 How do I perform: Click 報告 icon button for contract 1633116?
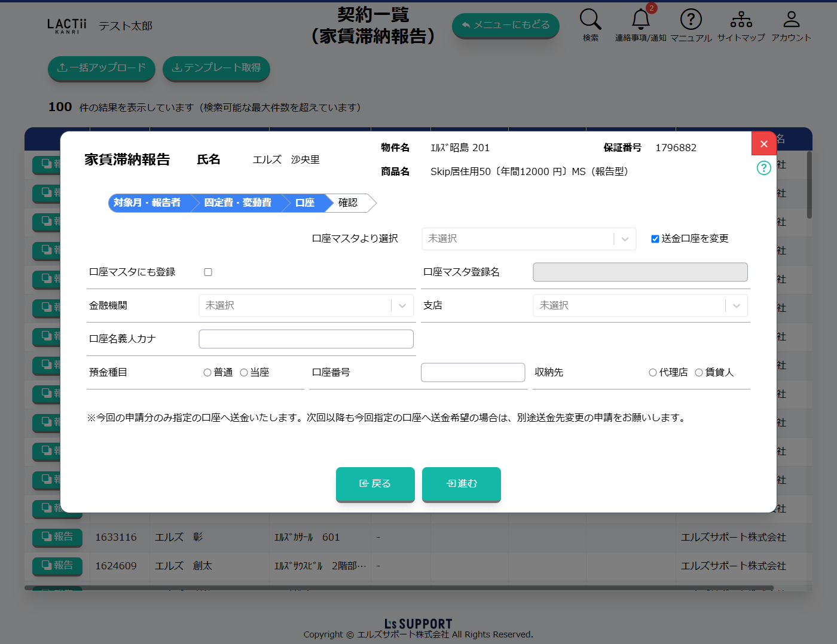coord(57,537)
